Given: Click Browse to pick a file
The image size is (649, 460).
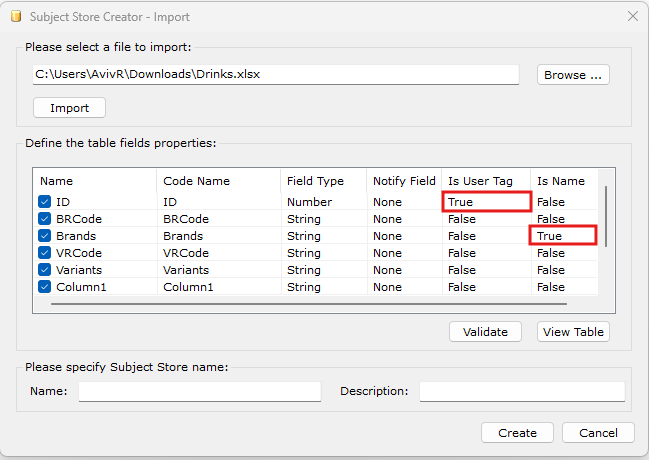Looking at the screenshot, I should pyautogui.click(x=573, y=75).
